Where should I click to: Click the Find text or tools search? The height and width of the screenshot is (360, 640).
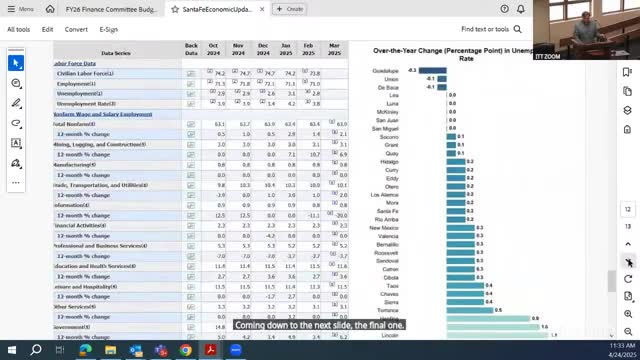tap(491, 29)
